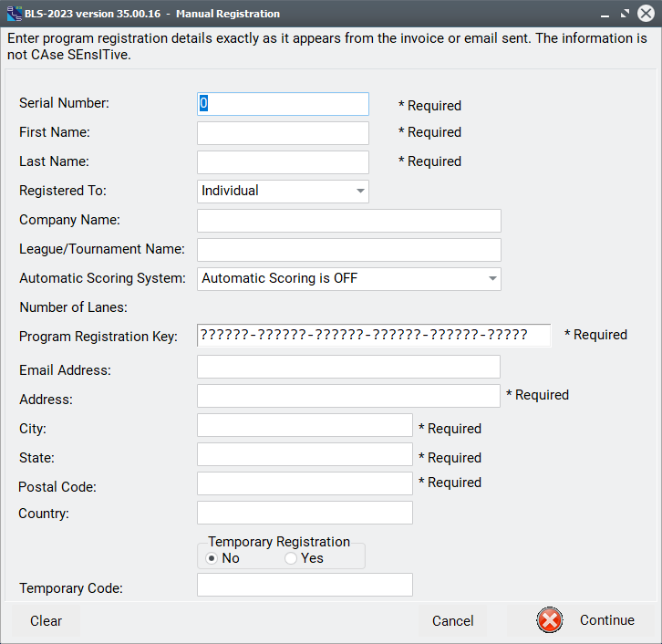Focus the Serial Number field

click(x=283, y=104)
